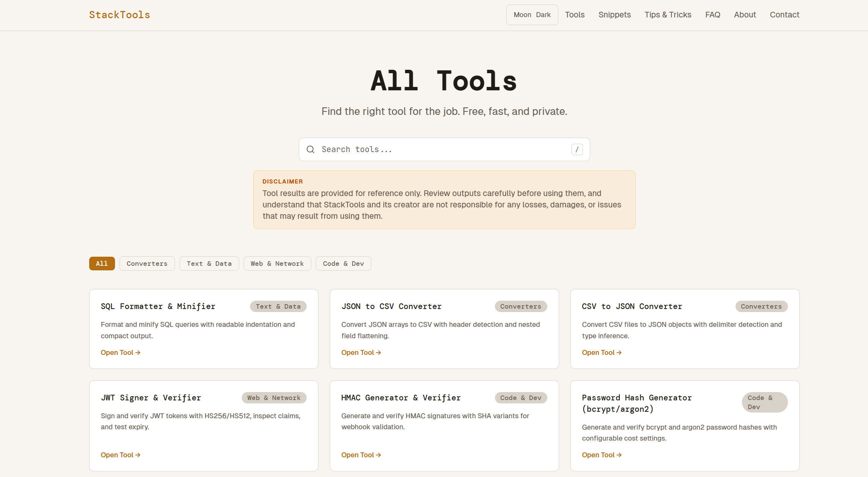Viewport: 868px width, 477px height.
Task: Go to Snippets in navigation
Action: [614, 15]
